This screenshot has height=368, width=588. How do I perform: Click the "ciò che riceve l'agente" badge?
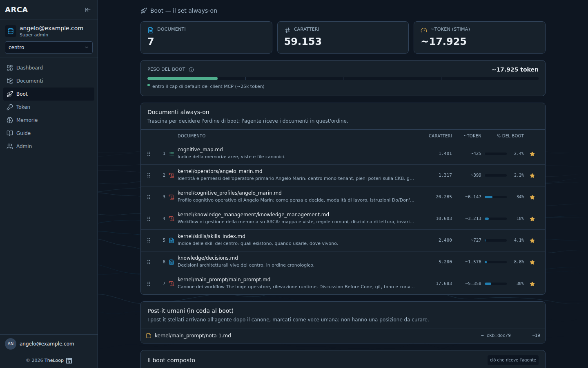coord(513,360)
